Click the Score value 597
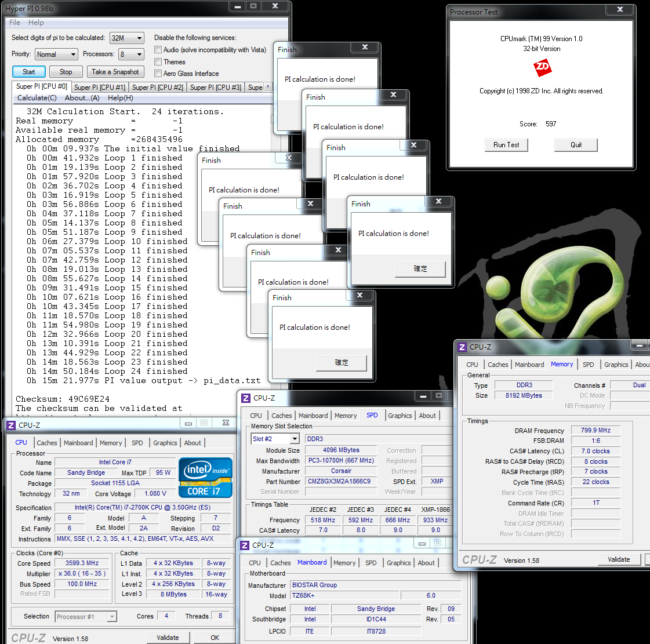Image resolution: width=650 pixels, height=644 pixels. (x=551, y=124)
